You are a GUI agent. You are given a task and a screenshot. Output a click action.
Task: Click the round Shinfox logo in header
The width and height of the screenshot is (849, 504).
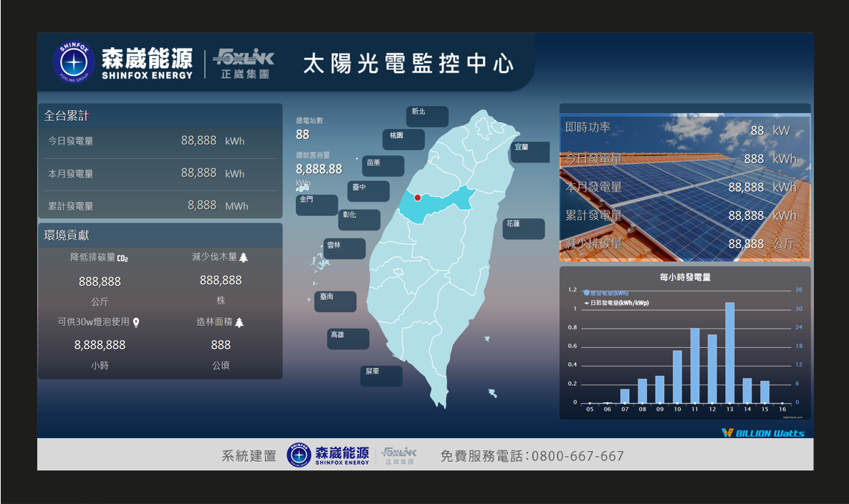(x=73, y=62)
